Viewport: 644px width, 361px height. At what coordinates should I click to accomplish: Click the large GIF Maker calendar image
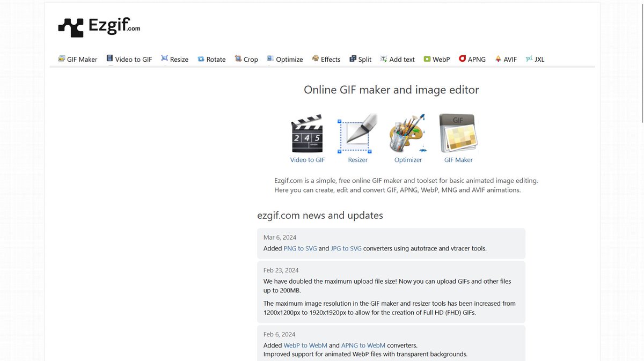tap(458, 134)
